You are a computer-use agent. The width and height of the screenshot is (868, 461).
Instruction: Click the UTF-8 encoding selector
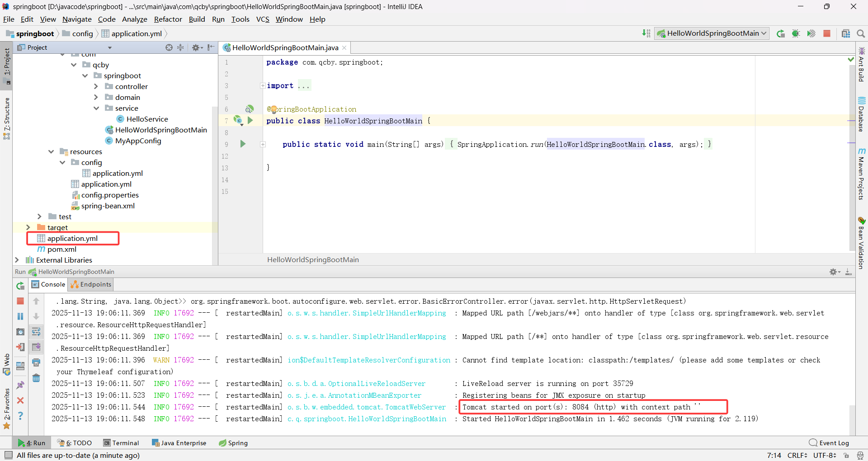click(x=825, y=455)
